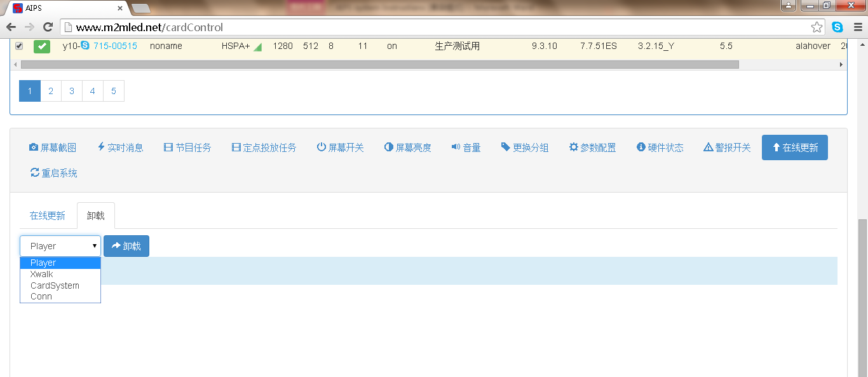Click the page's vertical scrollbar thumb
This screenshot has height=377, width=868.
tap(862, 298)
